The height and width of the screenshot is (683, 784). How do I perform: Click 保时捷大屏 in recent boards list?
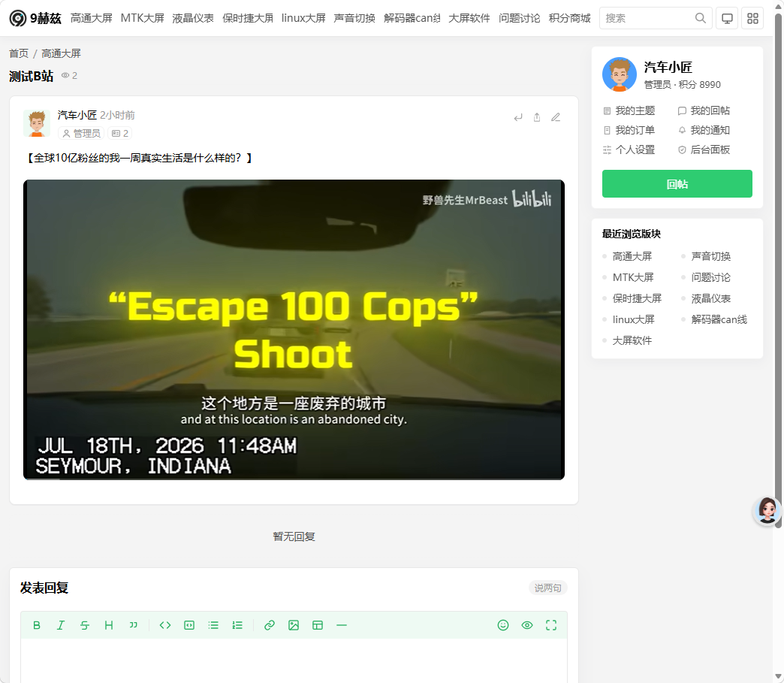point(637,299)
